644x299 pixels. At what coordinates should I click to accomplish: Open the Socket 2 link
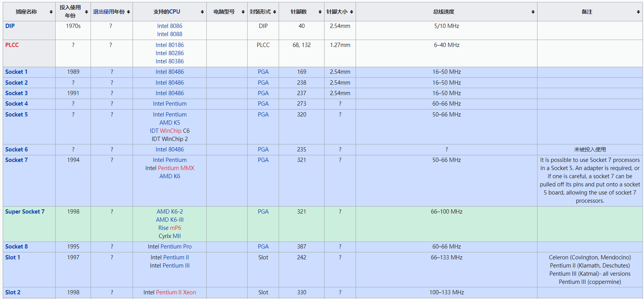pyautogui.click(x=16, y=83)
